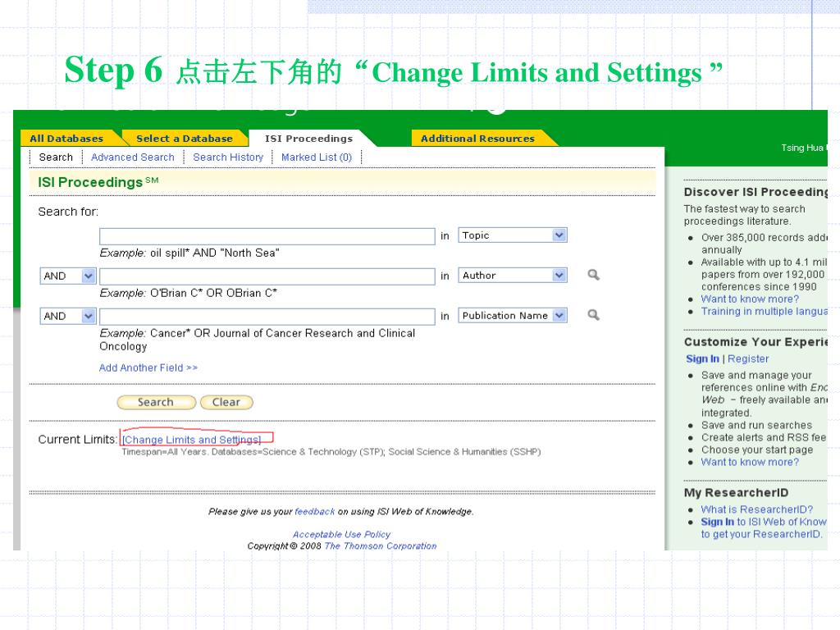
Task: Open Want to know more under Customize section
Action: pyautogui.click(x=750, y=462)
